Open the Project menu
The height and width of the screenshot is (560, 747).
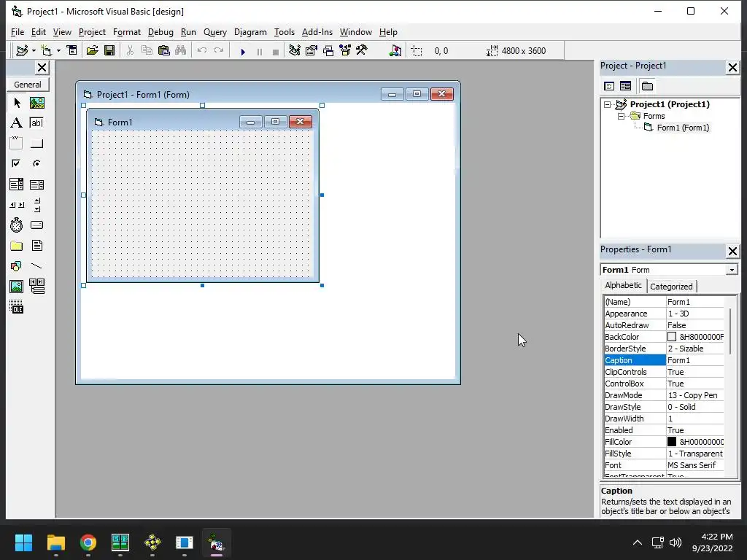(92, 32)
